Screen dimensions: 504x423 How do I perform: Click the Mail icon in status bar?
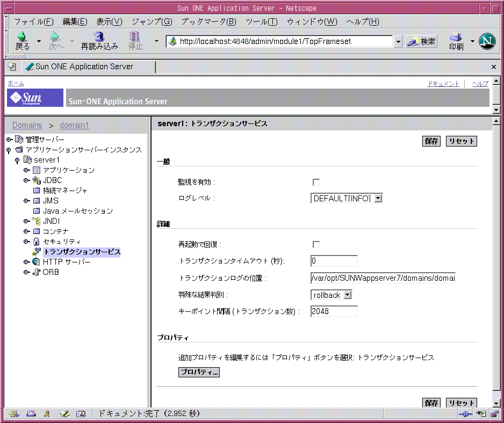[31, 414]
